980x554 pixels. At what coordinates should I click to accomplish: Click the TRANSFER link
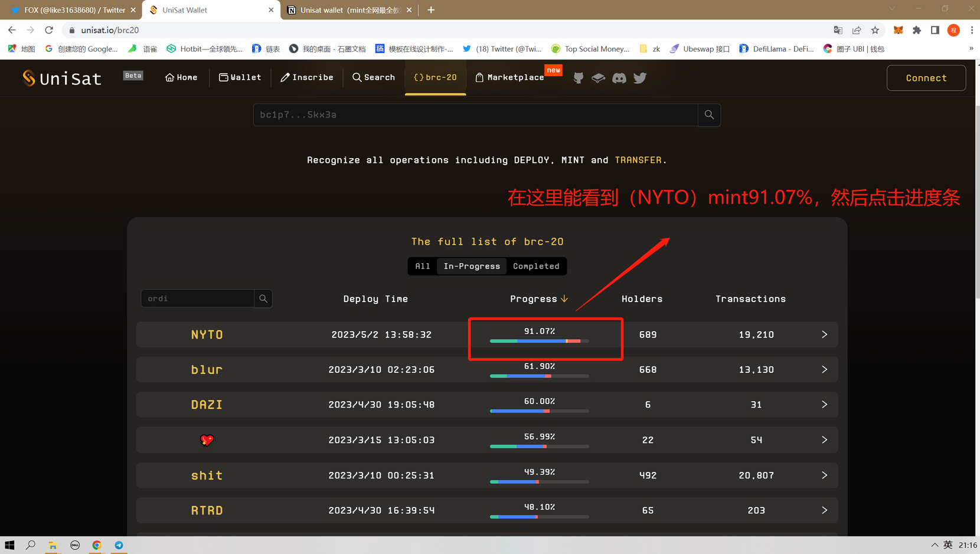[638, 160]
